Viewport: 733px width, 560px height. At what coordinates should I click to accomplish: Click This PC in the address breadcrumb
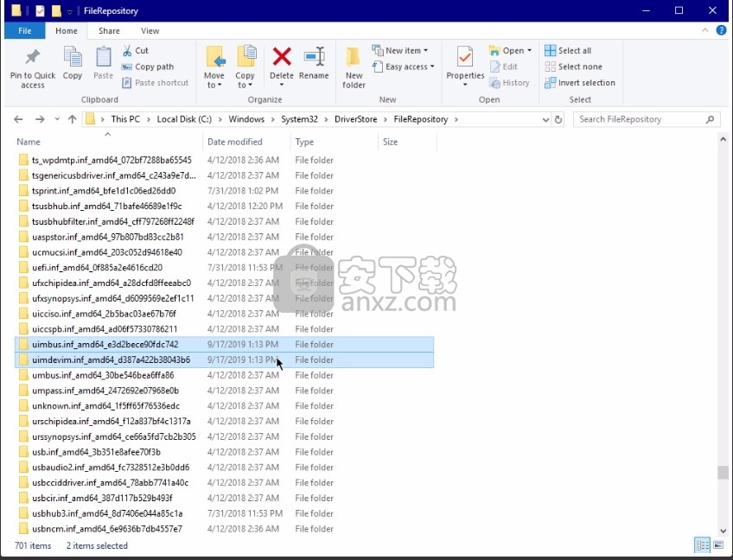pyautogui.click(x=125, y=119)
